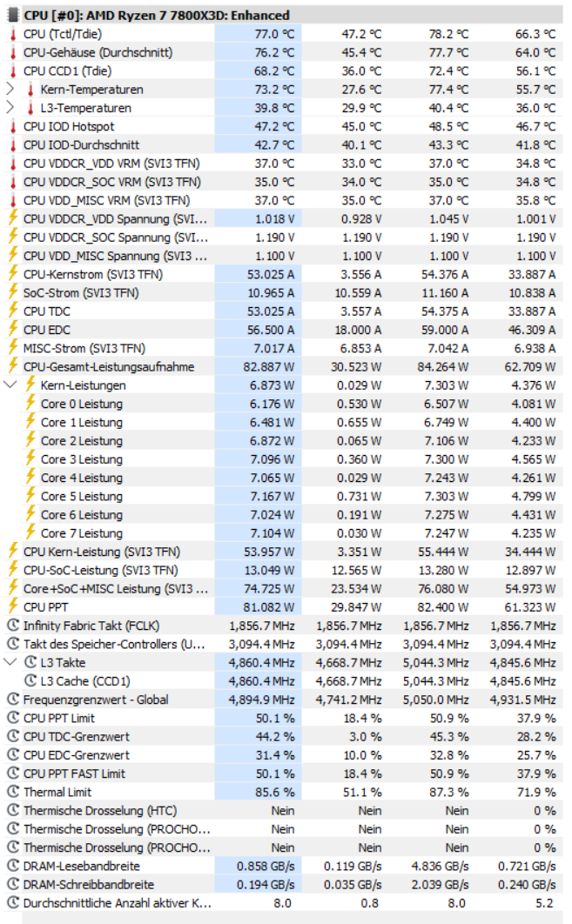Select the CPU Kern-Leistung (SVI3 TFN) row
This screenshot has height=924, width=572.
(x=284, y=552)
